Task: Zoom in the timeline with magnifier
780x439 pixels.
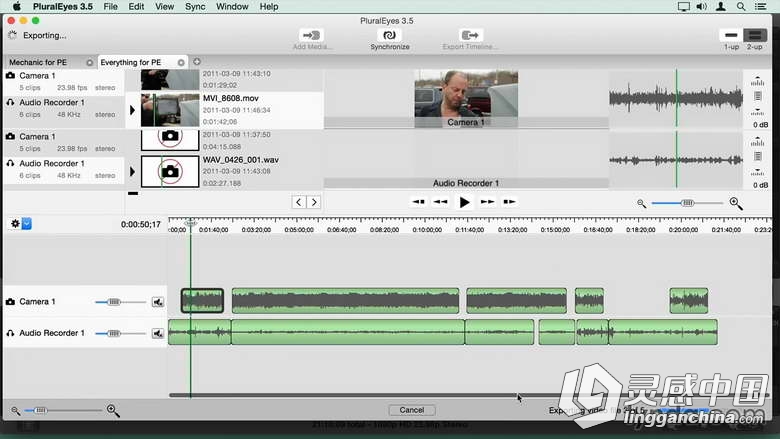Action: click(113, 410)
